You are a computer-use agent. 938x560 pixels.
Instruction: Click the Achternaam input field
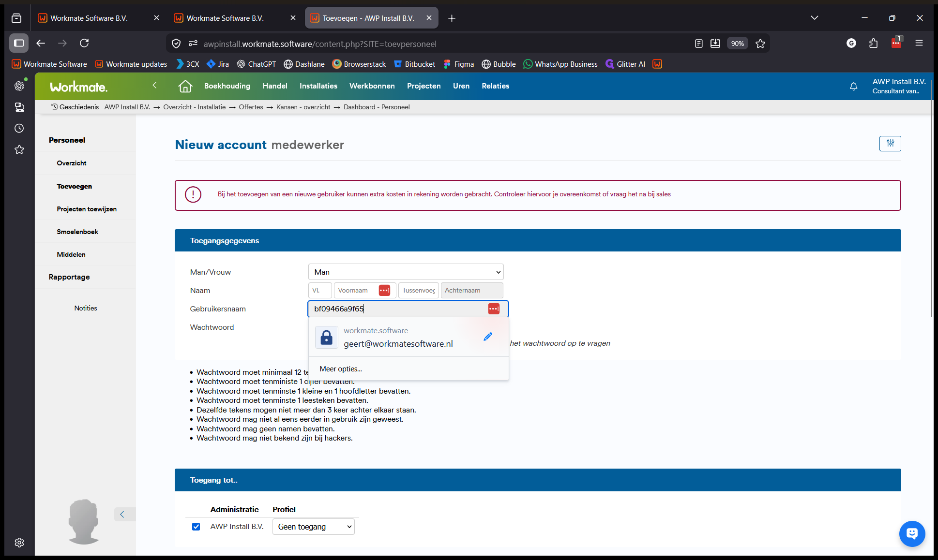click(471, 290)
